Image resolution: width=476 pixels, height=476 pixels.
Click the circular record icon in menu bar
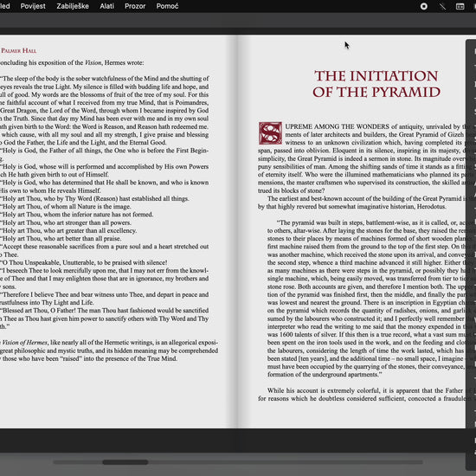pos(424,6)
